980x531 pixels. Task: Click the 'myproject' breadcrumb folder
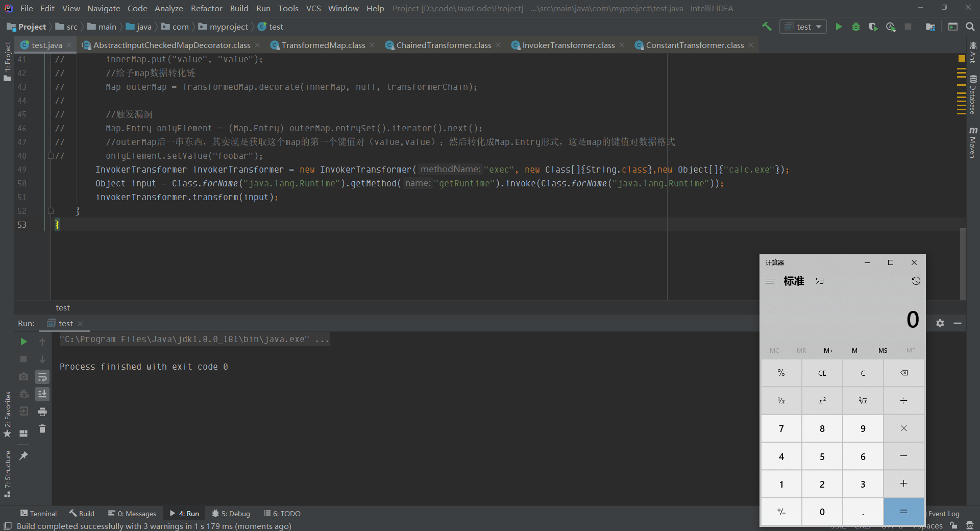click(x=223, y=27)
